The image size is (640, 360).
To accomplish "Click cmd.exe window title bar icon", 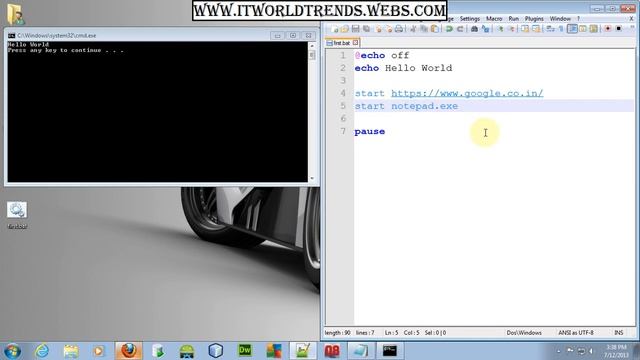I will tap(11, 36).
